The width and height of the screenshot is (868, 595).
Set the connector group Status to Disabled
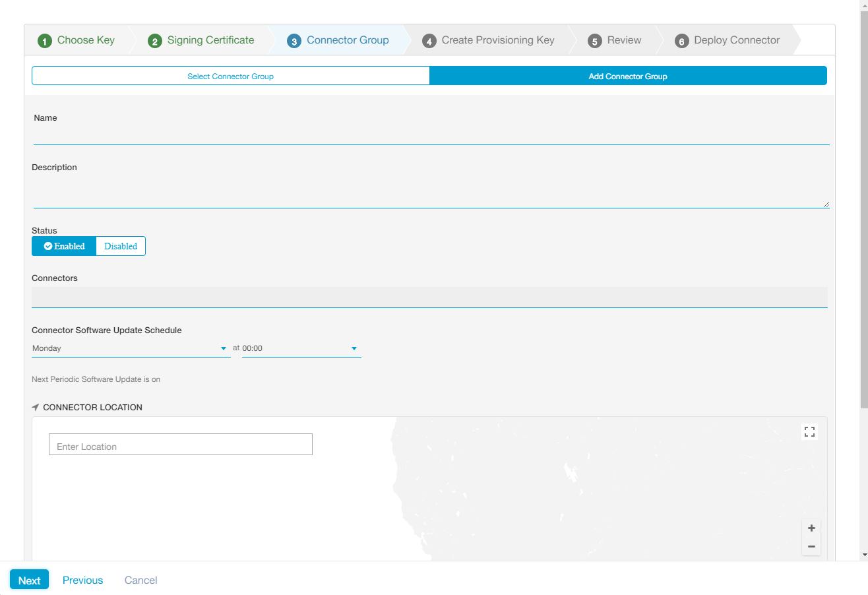[x=120, y=245]
